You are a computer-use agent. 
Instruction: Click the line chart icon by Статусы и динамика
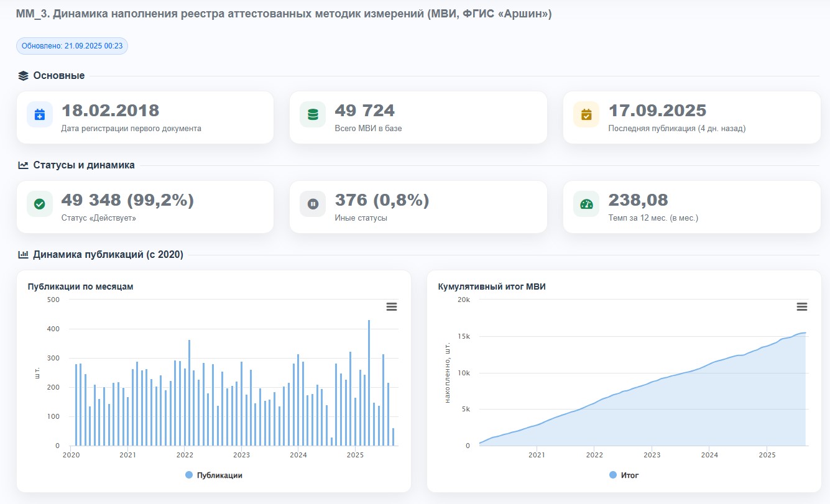pos(24,165)
